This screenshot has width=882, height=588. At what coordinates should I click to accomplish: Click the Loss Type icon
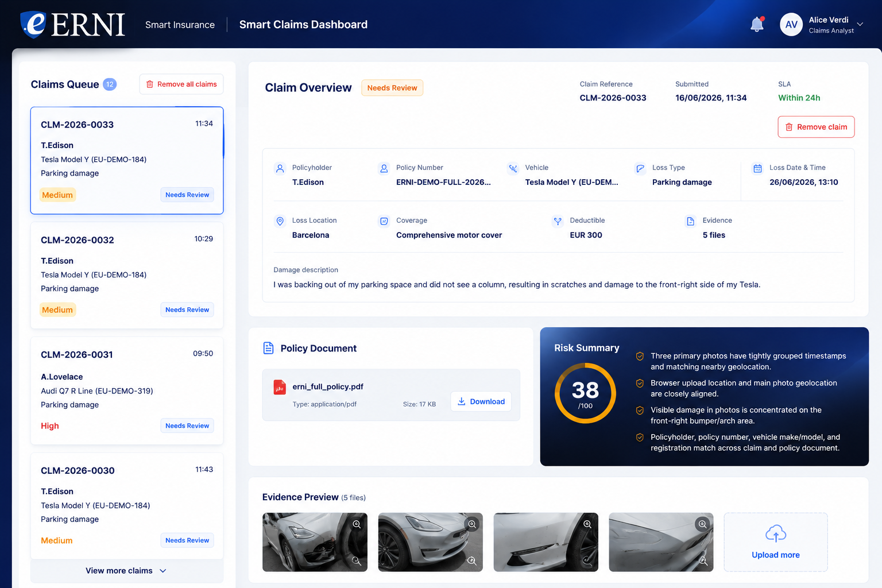(640, 168)
